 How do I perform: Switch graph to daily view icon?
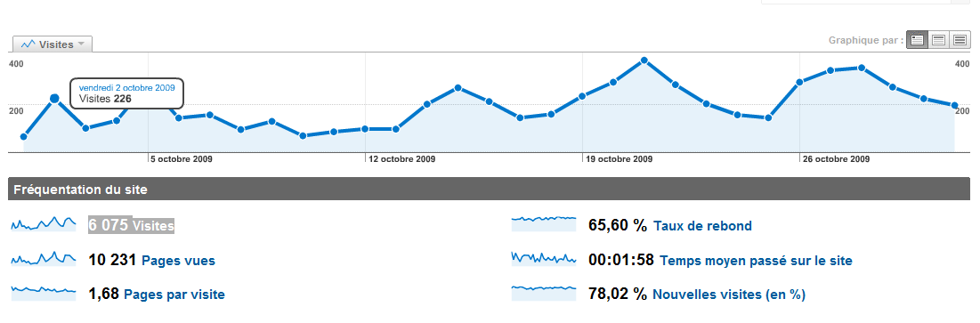(917, 40)
